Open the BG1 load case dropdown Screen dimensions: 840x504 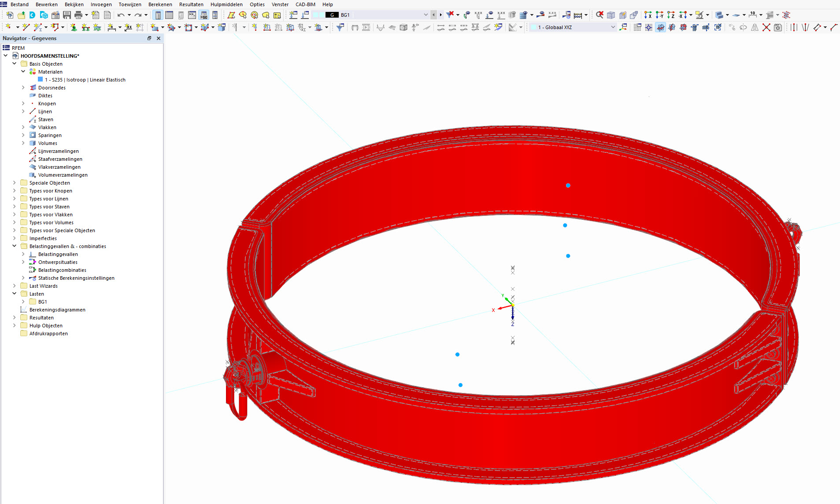pyautogui.click(x=426, y=15)
